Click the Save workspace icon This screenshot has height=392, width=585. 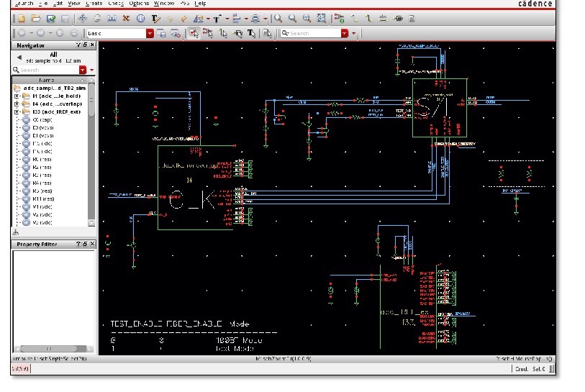tap(161, 33)
